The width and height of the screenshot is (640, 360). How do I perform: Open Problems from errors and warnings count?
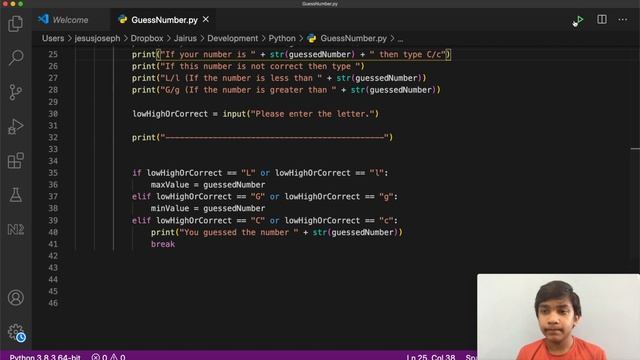coord(109,357)
